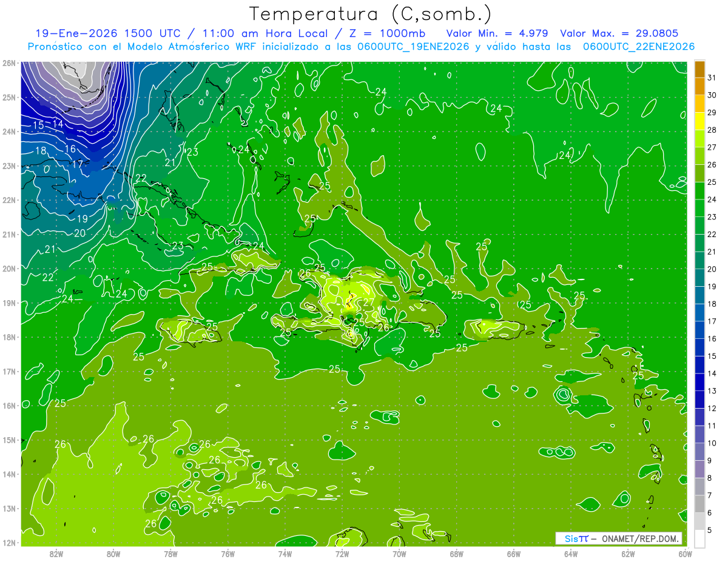Screen dimensions: 728x562
Task: Click the valid-until time '0600UTC_22ENE2026'
Action: pos(639,47)
